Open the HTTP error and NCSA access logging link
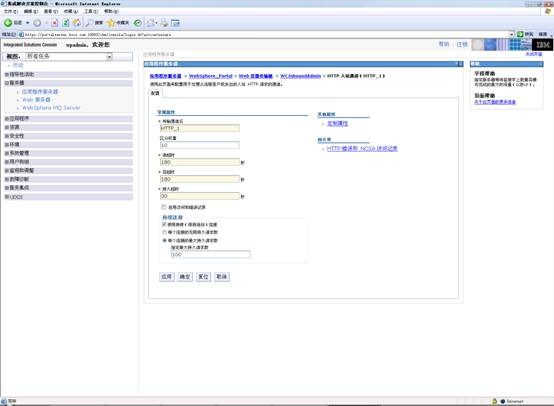This screenshot has height=406, width=554. click(362, 148)
